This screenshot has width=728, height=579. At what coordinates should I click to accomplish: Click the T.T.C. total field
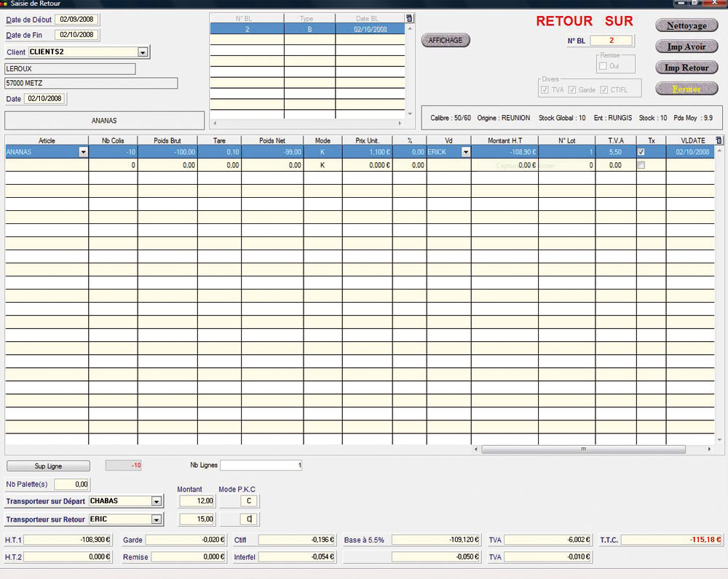coord(672,540)
